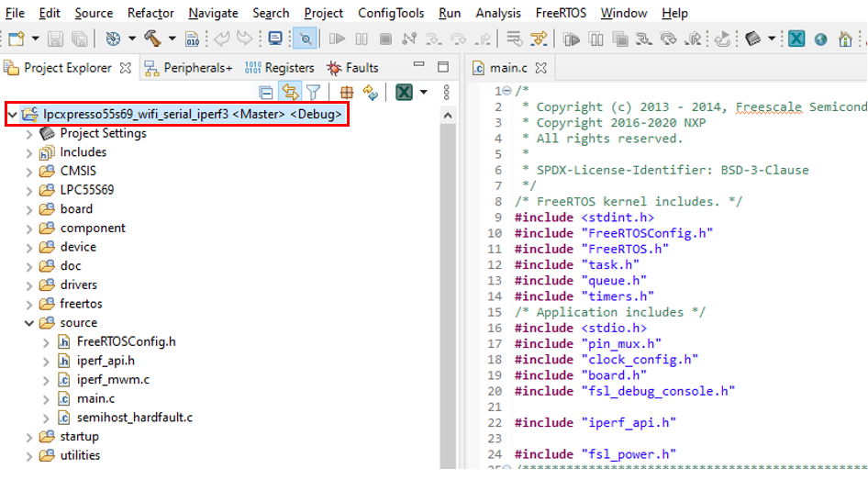The image size is (868, 480).
Task: Click the Disconnect debug icon
Action: pos(409,39)
